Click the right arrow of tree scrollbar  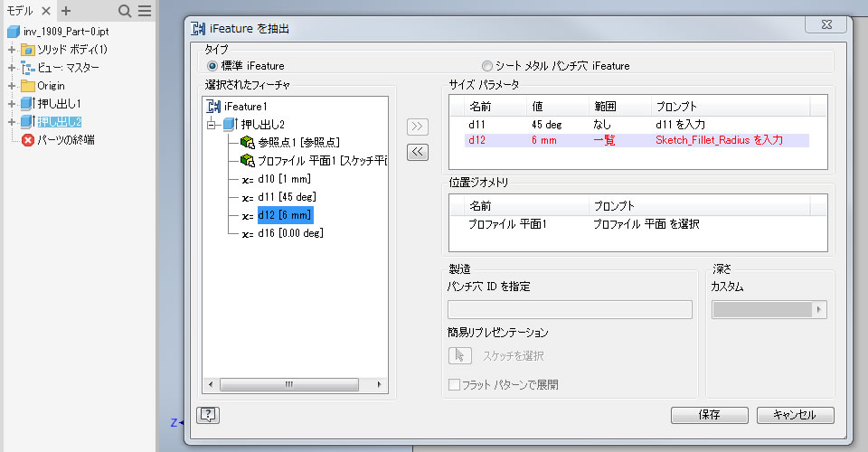click(379, 384)
